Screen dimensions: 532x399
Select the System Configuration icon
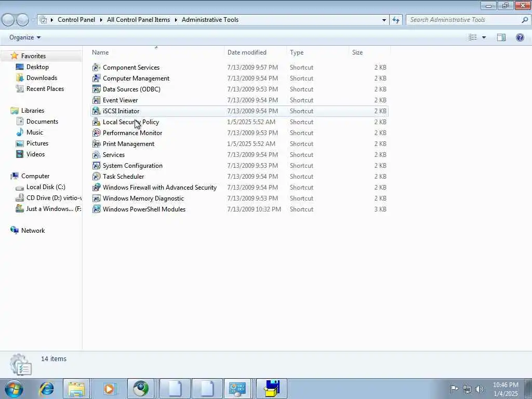(x=96, y=166)
